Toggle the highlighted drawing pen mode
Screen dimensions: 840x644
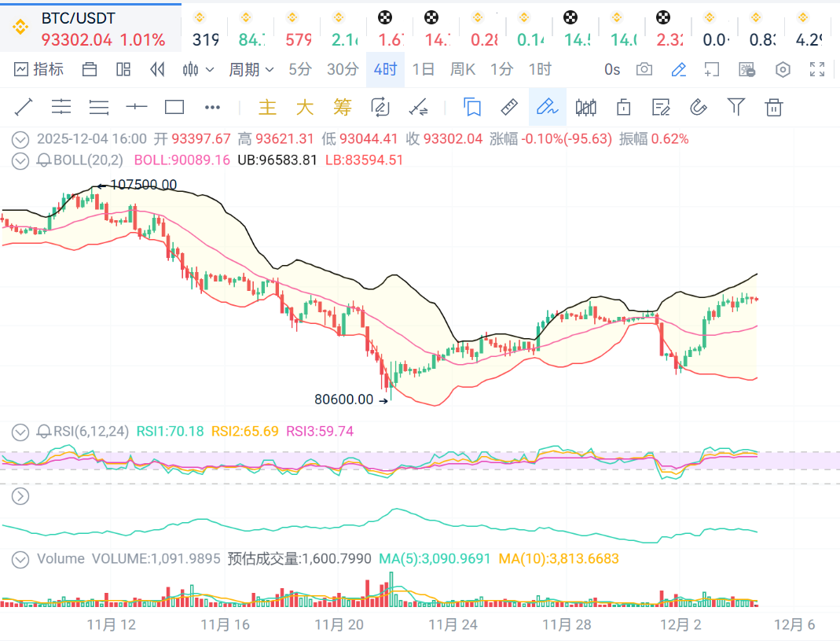point(547,107)
